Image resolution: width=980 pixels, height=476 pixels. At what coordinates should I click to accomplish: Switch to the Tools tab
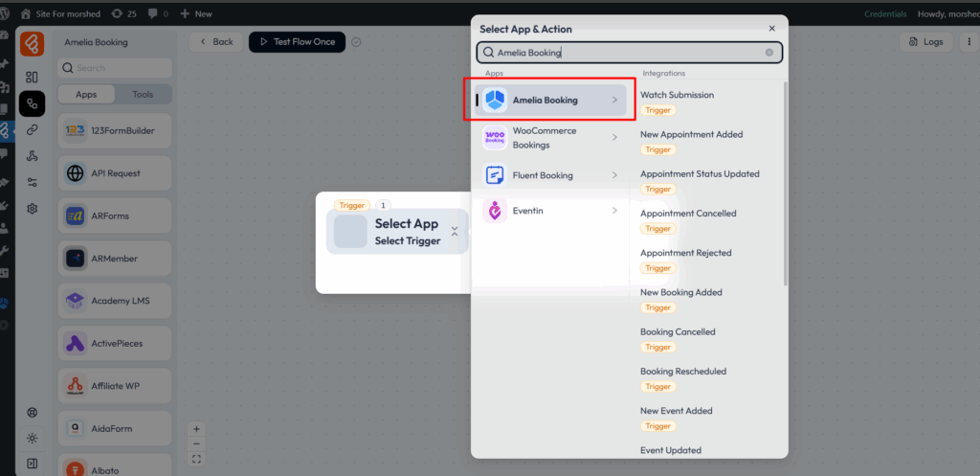pos(143,95)
